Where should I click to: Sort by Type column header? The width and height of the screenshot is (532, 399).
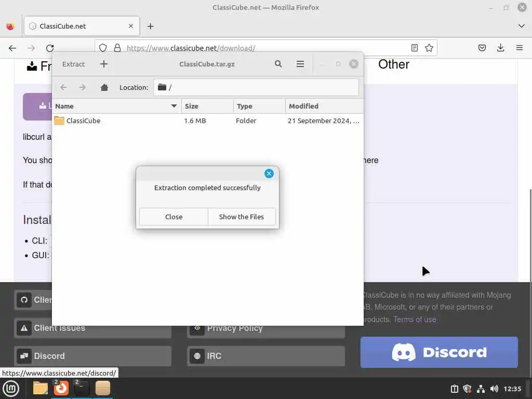(259, 106)
